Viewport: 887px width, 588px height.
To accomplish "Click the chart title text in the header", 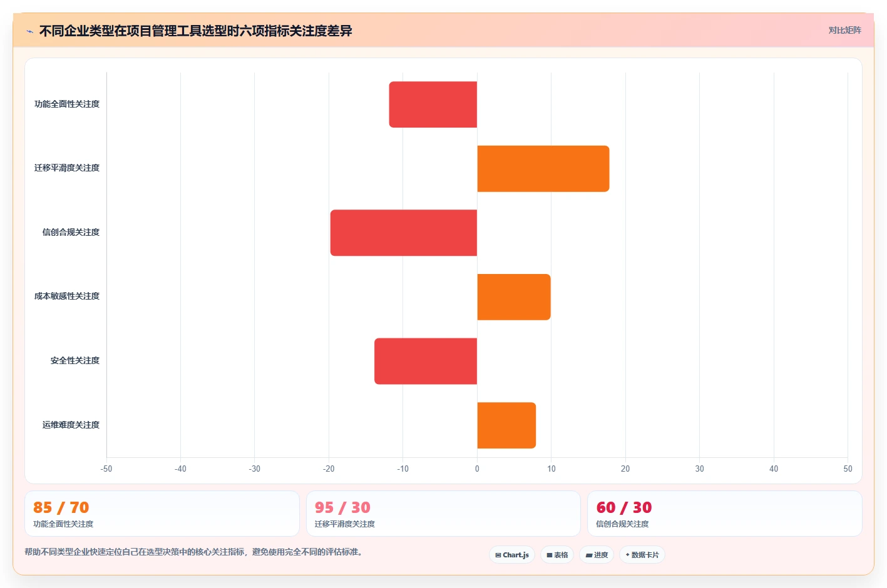I will [196, 31].
